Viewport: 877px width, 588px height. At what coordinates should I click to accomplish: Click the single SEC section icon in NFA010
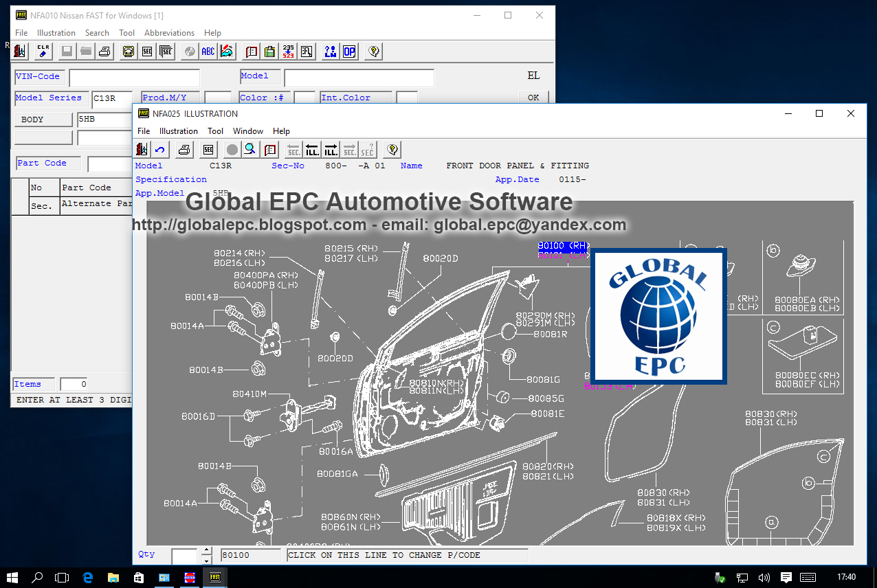click(147, 51)
